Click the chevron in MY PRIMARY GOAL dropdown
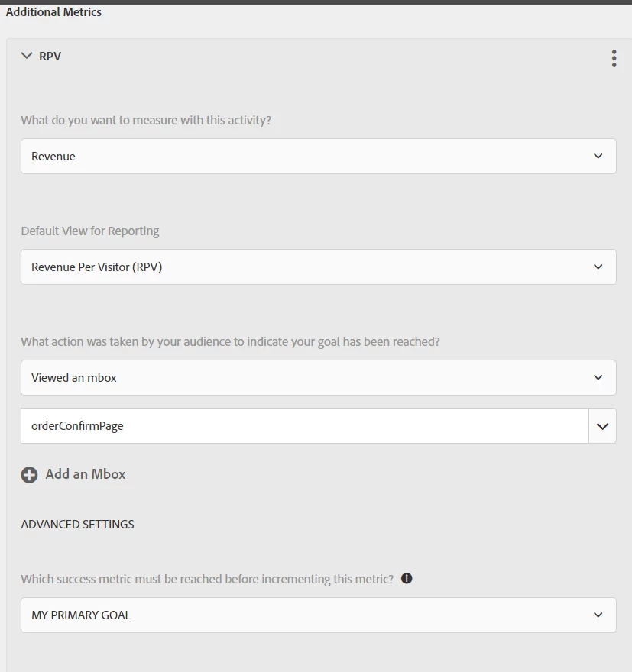 coord(598,615)
